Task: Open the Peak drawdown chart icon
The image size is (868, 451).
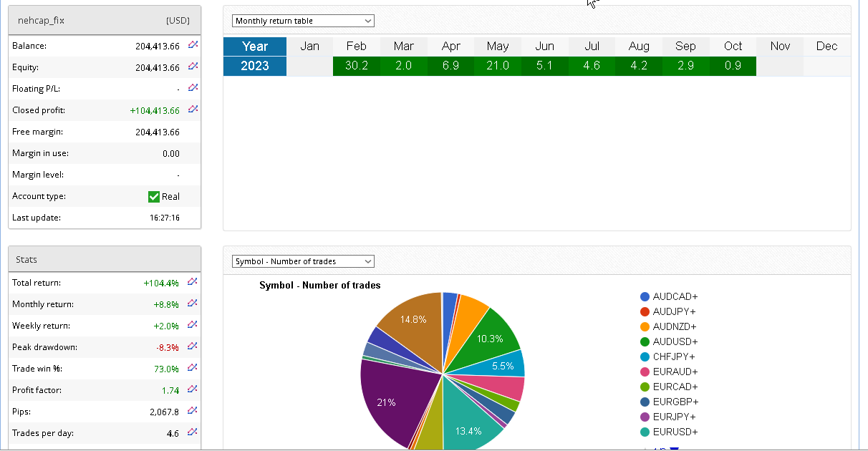Action: point(192,346)
